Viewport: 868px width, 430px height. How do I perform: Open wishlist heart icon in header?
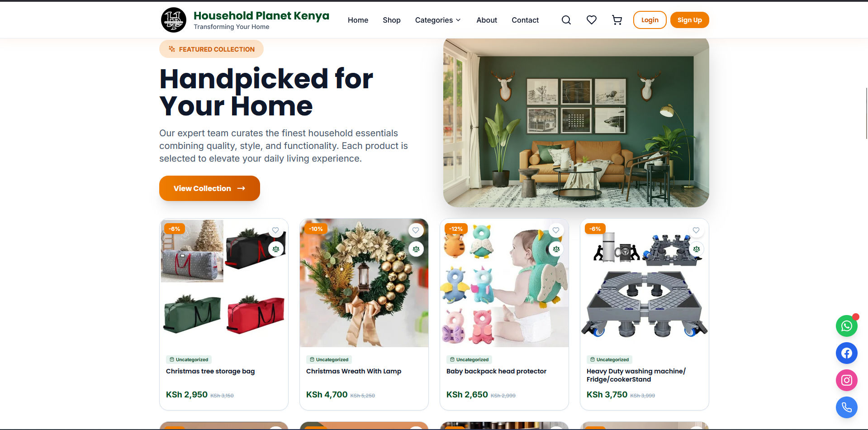coord(591,20)
